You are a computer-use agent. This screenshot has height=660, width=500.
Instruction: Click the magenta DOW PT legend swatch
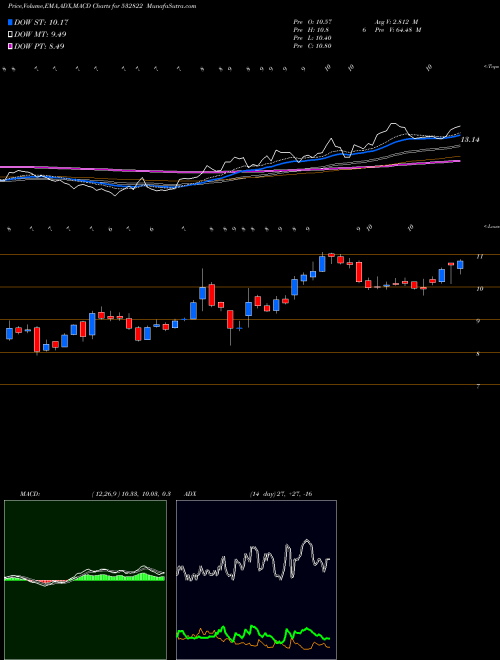(11, 46)
